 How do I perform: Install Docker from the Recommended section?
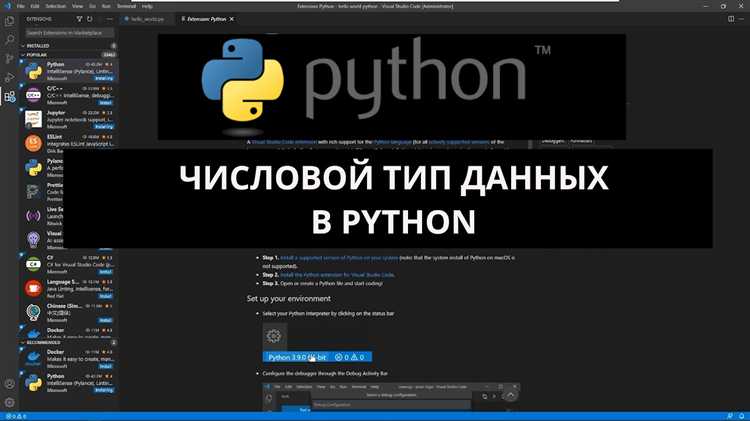(105, 366)
